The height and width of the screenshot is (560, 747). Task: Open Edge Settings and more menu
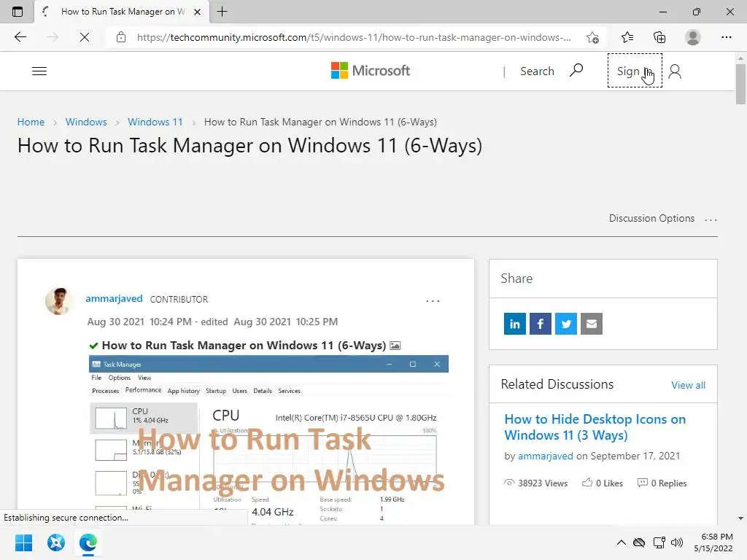726,37
